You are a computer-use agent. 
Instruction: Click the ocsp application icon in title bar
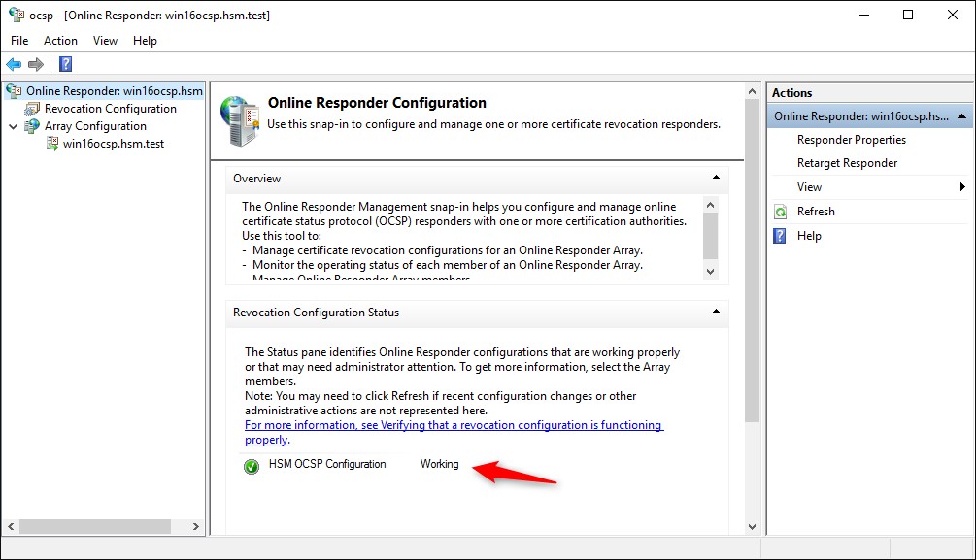click(17, 15)
